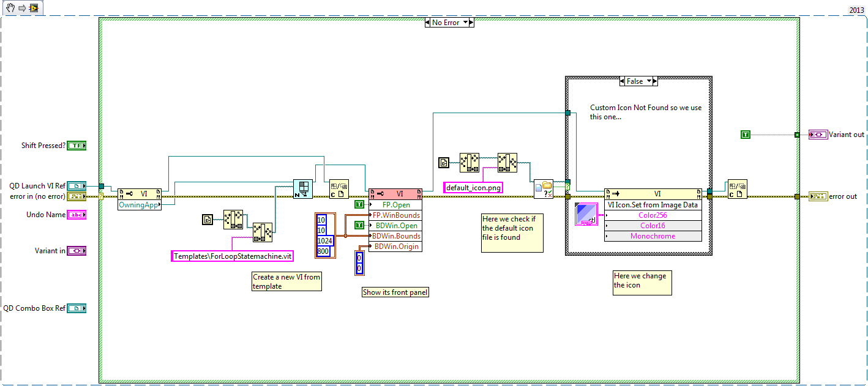Image resolution: width=868 pixels, height=386 pixels.
Task: Toggle the True constant wired to BDWin.Open
Action: click(x=359, y=225)
